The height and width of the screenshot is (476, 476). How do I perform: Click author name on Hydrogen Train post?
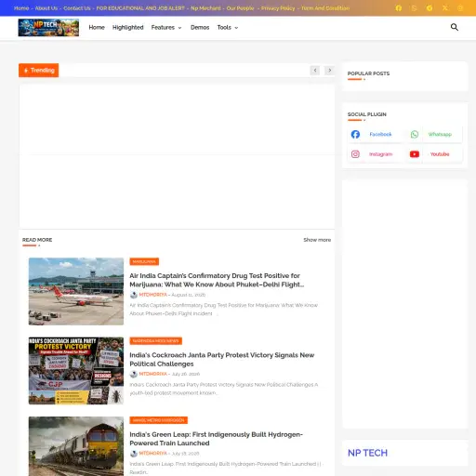152,454
